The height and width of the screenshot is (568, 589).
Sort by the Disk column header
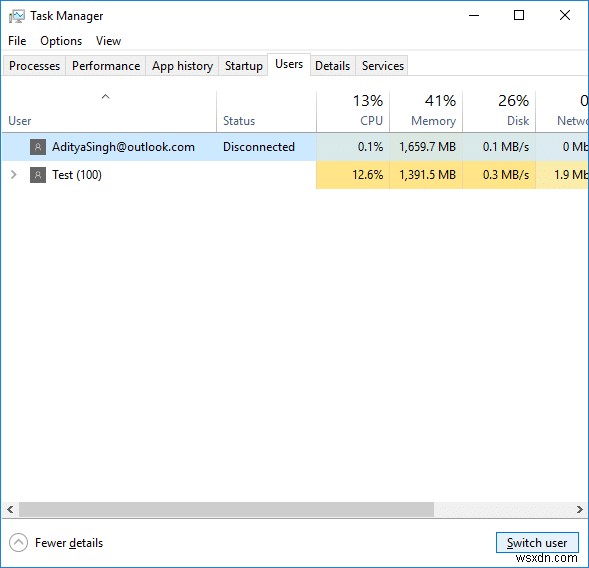click(499, 112)
